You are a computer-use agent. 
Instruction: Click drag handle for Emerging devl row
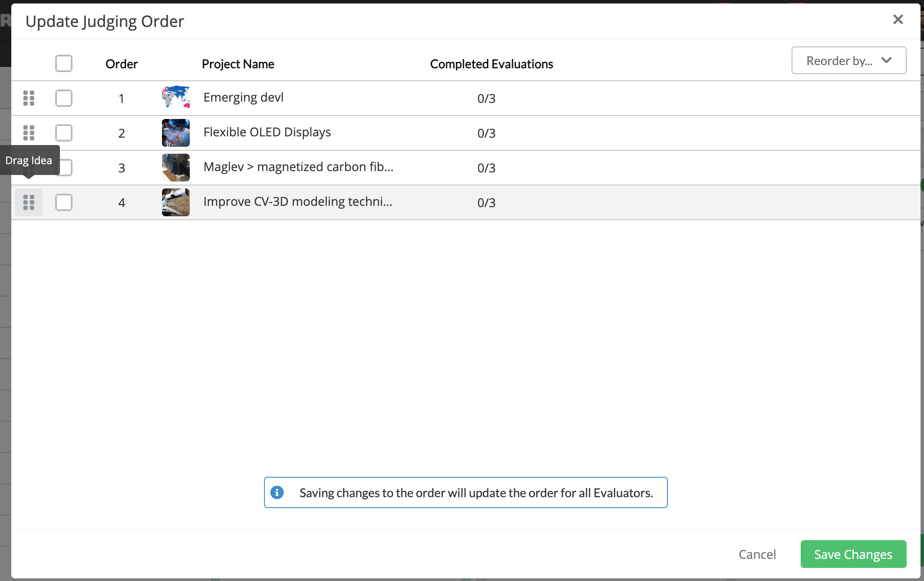pos(29,98)
